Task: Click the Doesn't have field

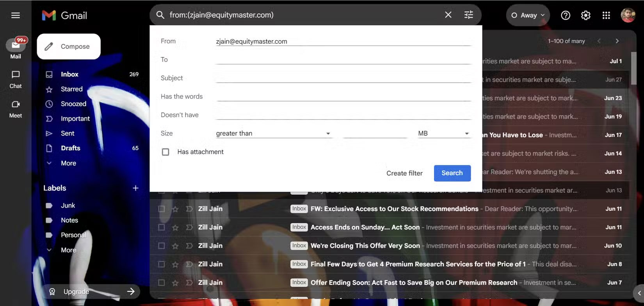Action: click(x=343, y=115)
